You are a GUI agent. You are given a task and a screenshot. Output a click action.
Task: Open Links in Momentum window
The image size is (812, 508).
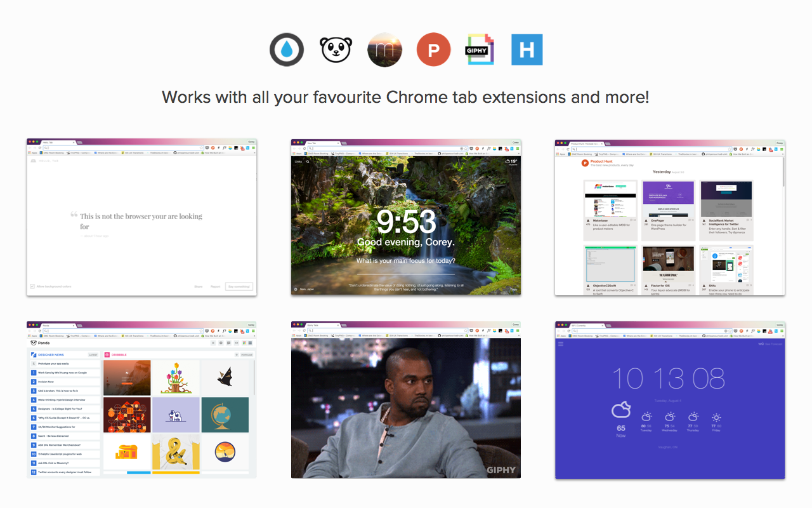(x=298, y=162)
